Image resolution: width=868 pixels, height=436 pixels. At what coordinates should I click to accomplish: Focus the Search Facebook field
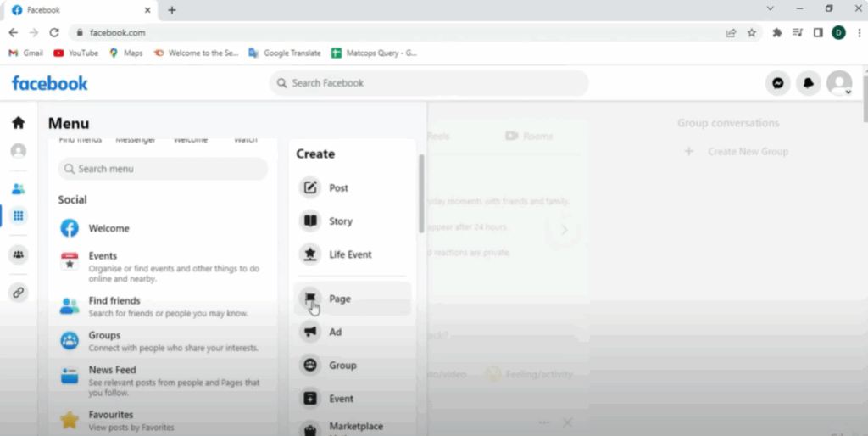tap(429, 83)
